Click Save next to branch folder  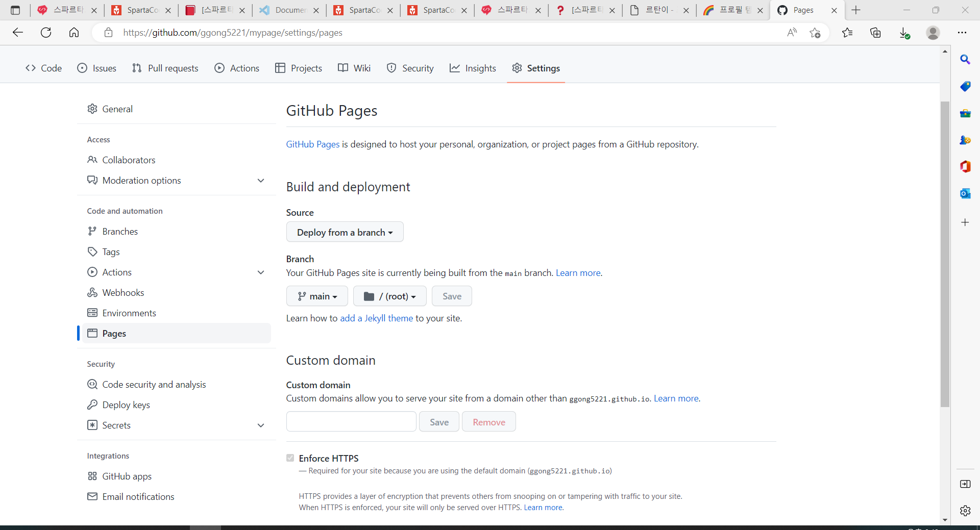tap(452, 296)
